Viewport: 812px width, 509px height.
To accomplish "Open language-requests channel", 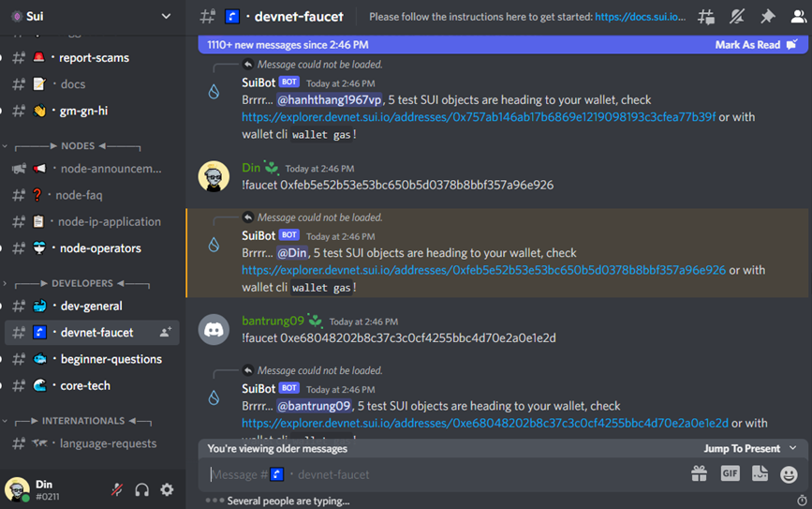I will pyautogui.click(x=92, y=443).
